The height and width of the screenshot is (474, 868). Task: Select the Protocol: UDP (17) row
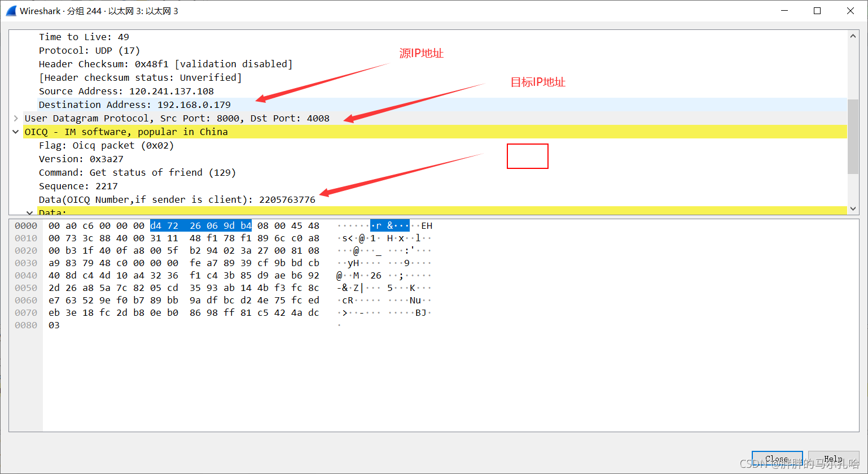(x=89, y=50)
